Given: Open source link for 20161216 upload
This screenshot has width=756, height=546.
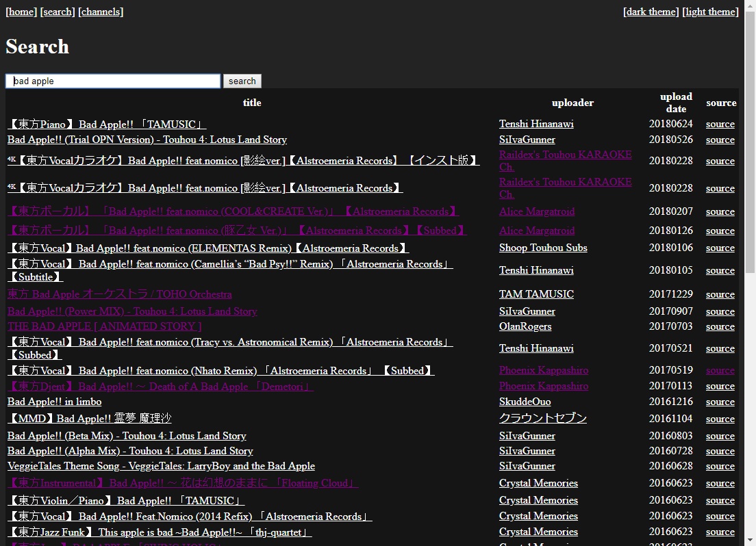Looking at the screenshot, I should (720, 402).
